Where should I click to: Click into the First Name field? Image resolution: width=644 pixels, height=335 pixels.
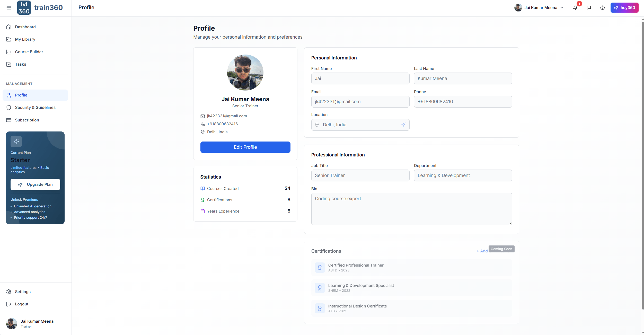pyautogui.click(x=360, y=78)
